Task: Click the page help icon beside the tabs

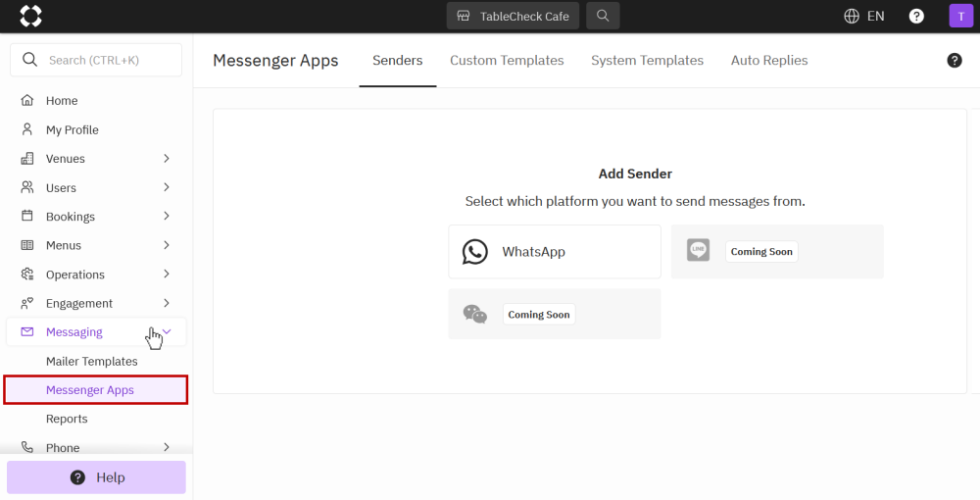Action: click(x=954, y=60)
